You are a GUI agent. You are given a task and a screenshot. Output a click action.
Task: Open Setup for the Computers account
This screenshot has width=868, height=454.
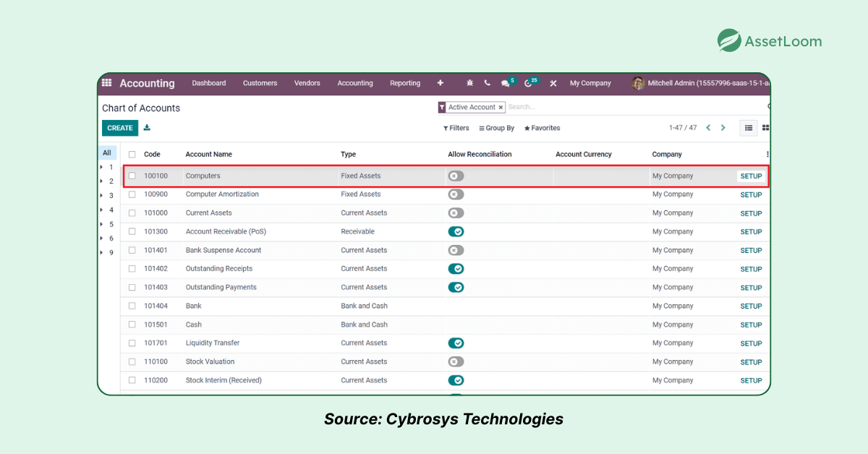(x=751, y=176)
